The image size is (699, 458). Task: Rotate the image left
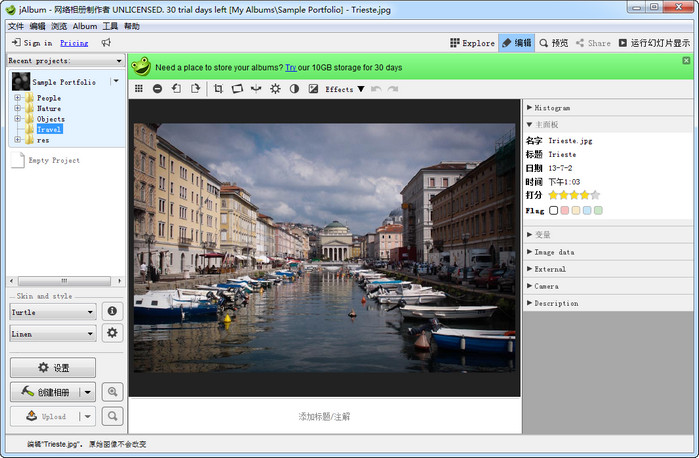click(176, 89)
